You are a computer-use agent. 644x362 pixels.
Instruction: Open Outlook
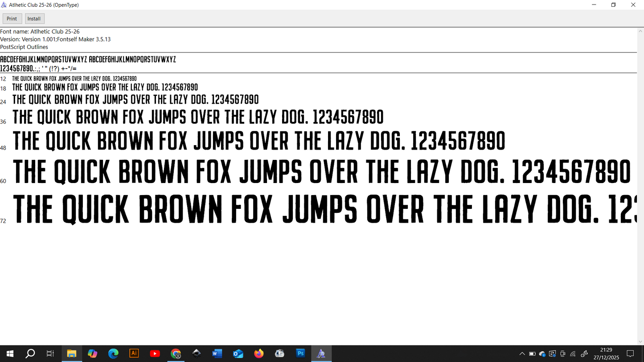(238, 353)
